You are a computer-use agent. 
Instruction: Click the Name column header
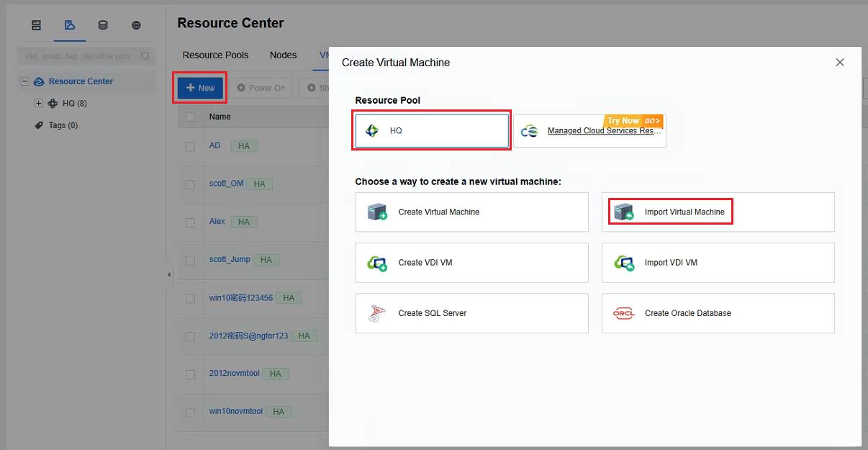pos(220,117)
